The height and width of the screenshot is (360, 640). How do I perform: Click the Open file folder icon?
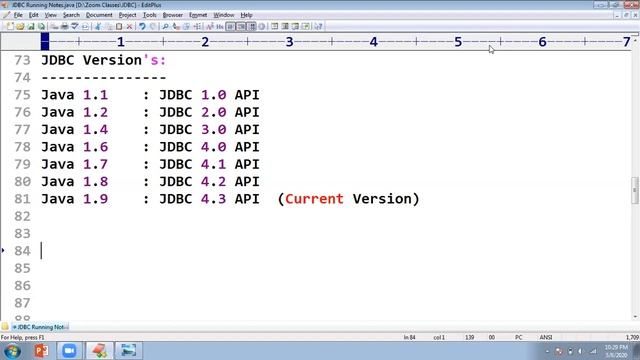point(20,27)
